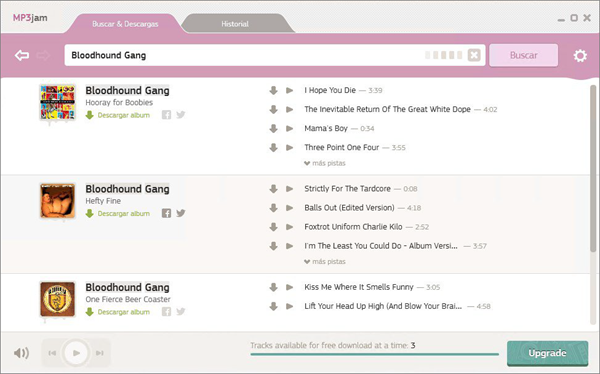
Task: Descargar album for Hefty Fine
Action: pos(118,214)
